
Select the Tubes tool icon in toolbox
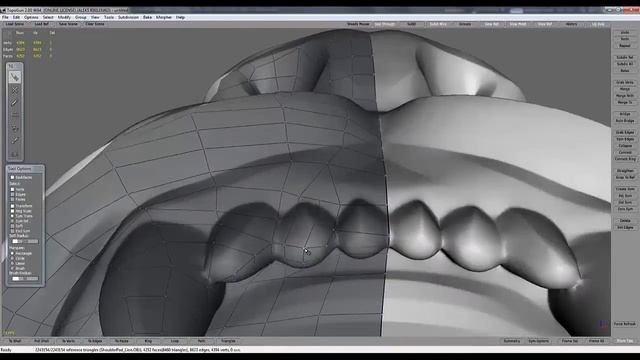tap(15, 141)
